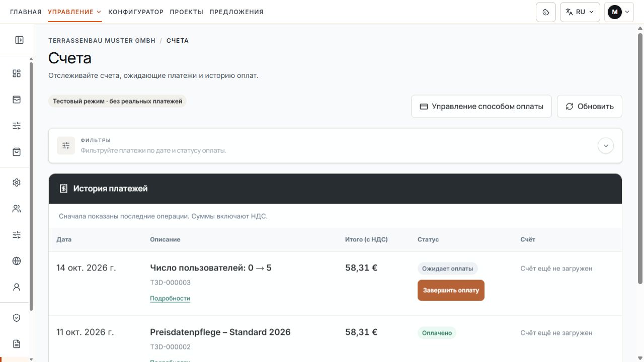
Task: Open the M user avatar menu
Action: (x=619, y=12)
